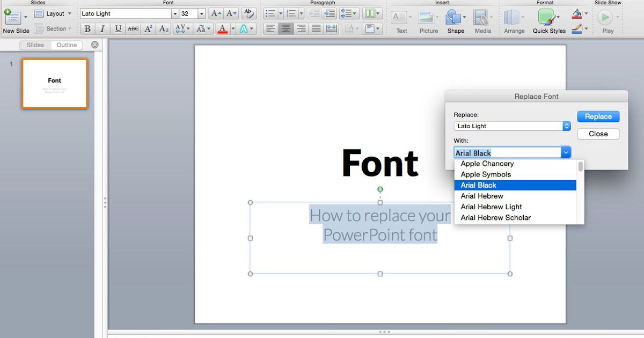Viewport: 644px width, 338px height.
Task: Insert a Shape
Action: [x=456, y=21]
